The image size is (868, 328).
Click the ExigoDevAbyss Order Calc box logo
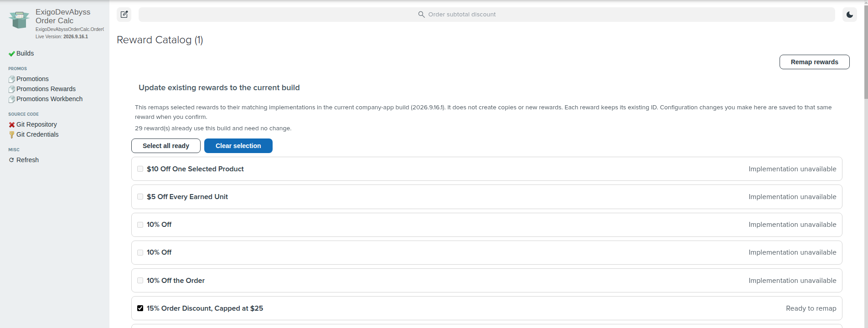pos(19,20)
